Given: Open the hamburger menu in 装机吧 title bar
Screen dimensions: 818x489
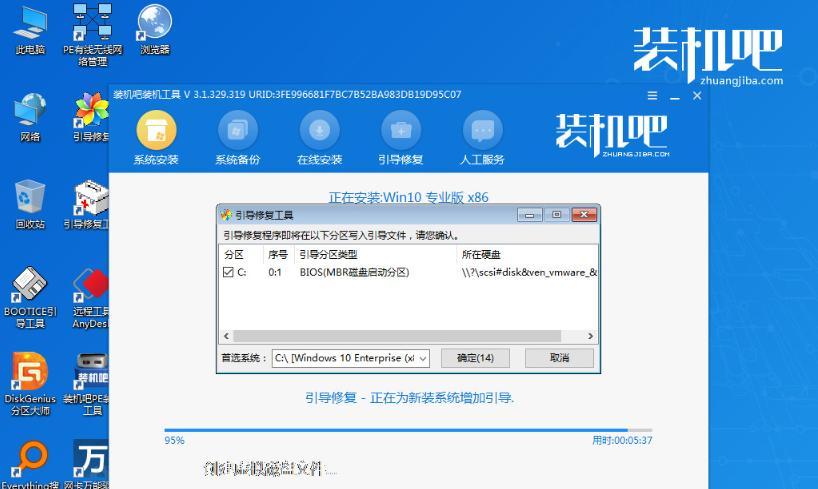Looking at the screenshot, I should pyautogui.click(x=652, y=96).
